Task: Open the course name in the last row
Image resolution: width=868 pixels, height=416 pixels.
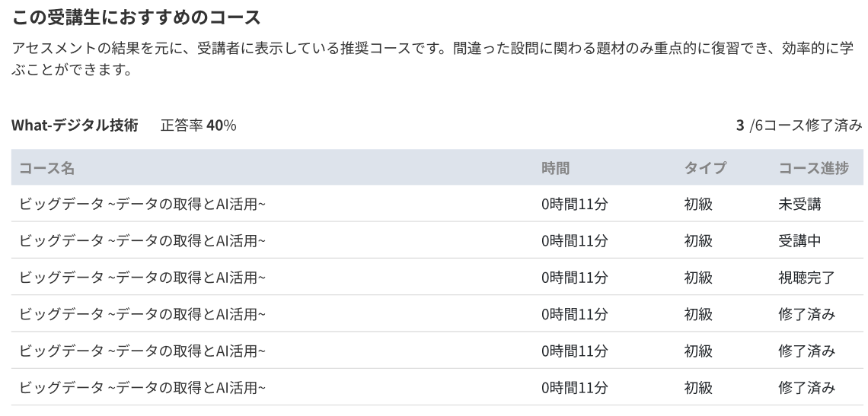Action: pyautogui.click(x=142, y=388)
